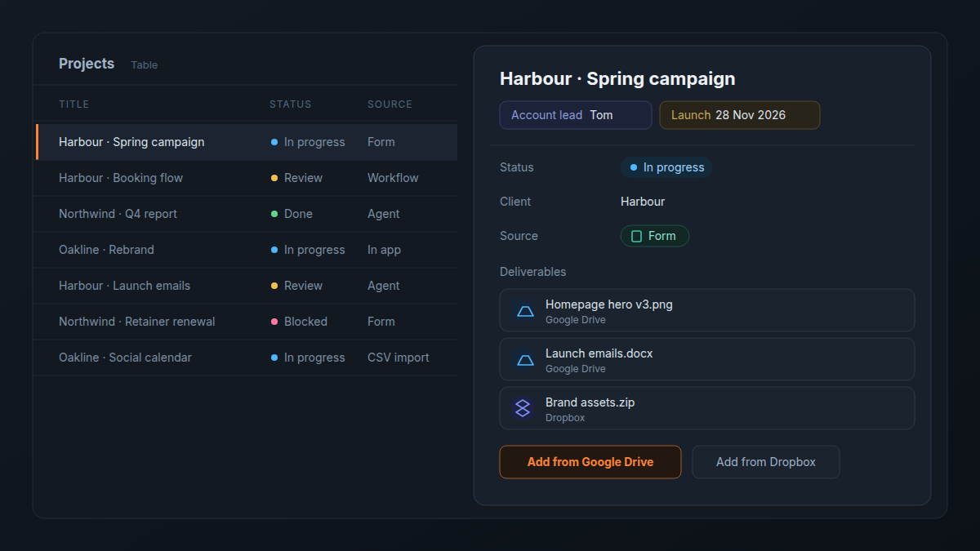Select the Harbour · Booking flow row
This screenshot has width=980, height=551.
coord(245,178)
